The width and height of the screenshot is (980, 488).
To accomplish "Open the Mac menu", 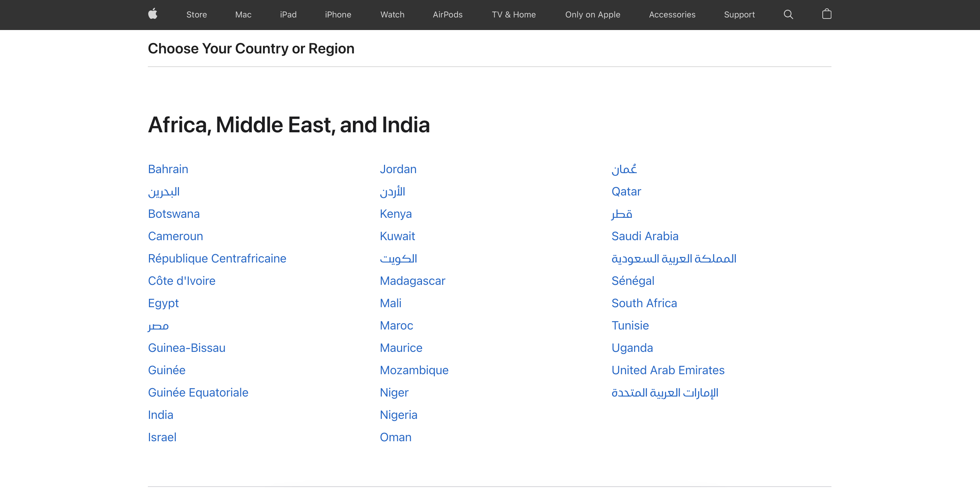I will click(243, 14).
